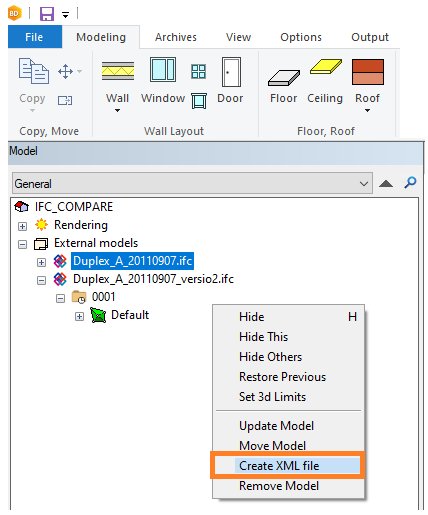Click the search magnifier icon
The height and width of the screenshot is (515, 428).
click(x=410, y=183)
